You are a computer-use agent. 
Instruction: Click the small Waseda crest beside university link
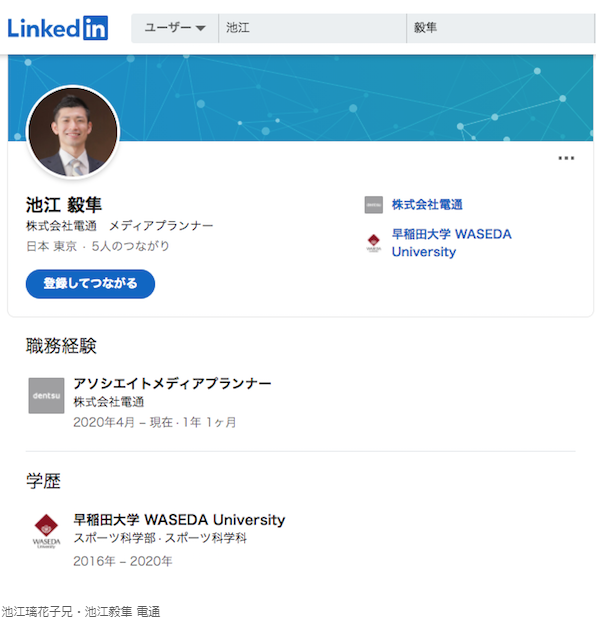[x=373, y=243]
